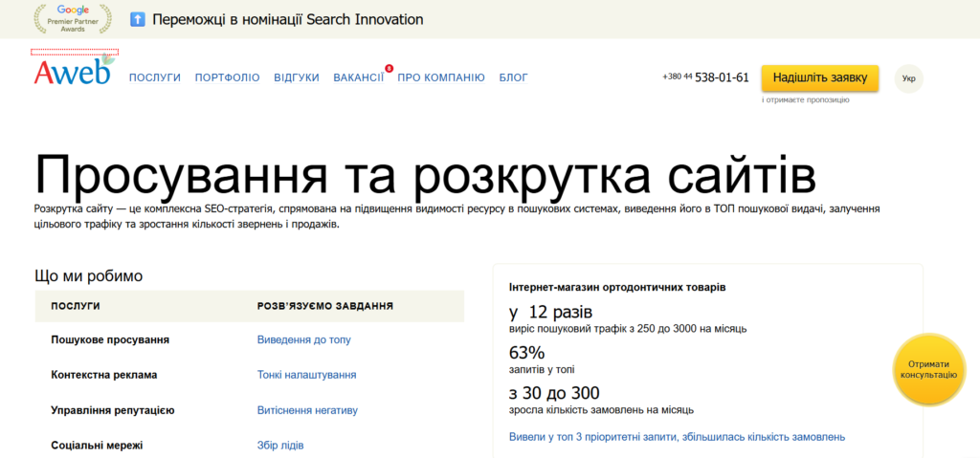Click the РОЗВ'ЯЗУЄМО ЗАВДАННЯ column header

coord(325,306)
